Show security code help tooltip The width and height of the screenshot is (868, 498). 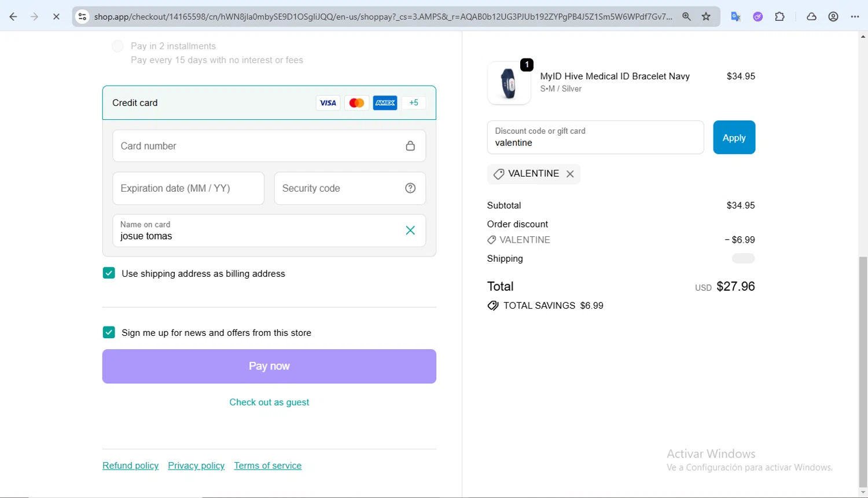(x=410, y=188)
